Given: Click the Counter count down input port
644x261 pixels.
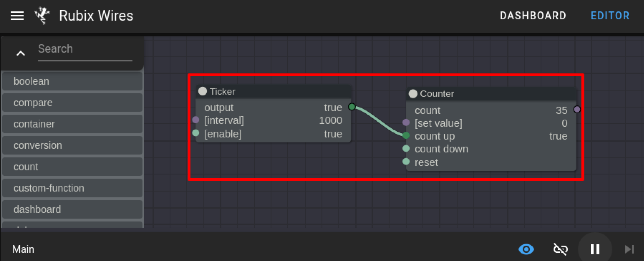Looking at the screenshot, I should (x=406, y=148).
